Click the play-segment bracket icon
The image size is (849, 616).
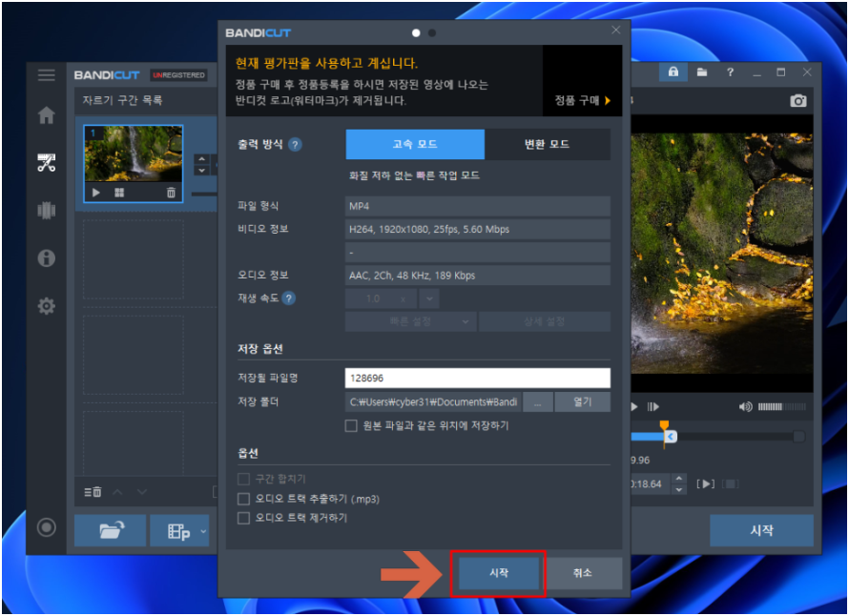(706, 483)
